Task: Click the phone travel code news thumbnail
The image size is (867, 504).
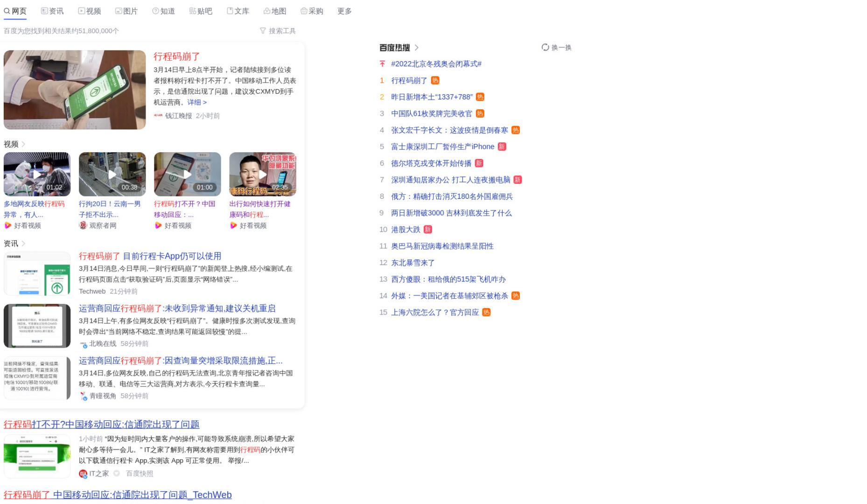Action: click(75, 90)
